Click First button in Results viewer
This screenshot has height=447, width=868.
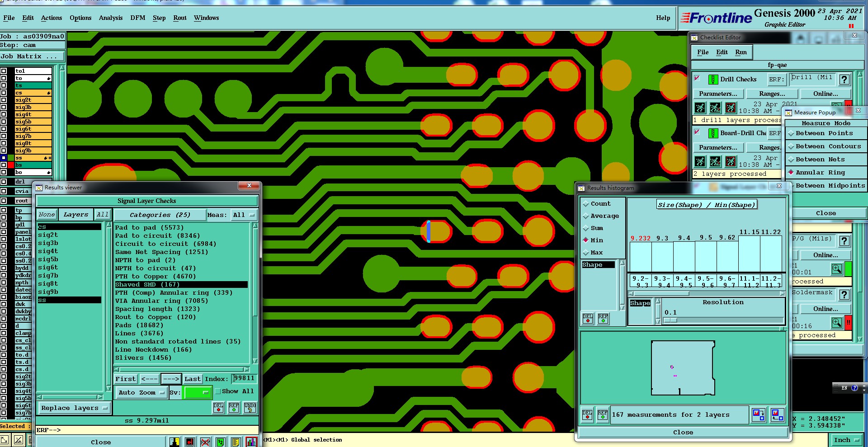[125, 379]
